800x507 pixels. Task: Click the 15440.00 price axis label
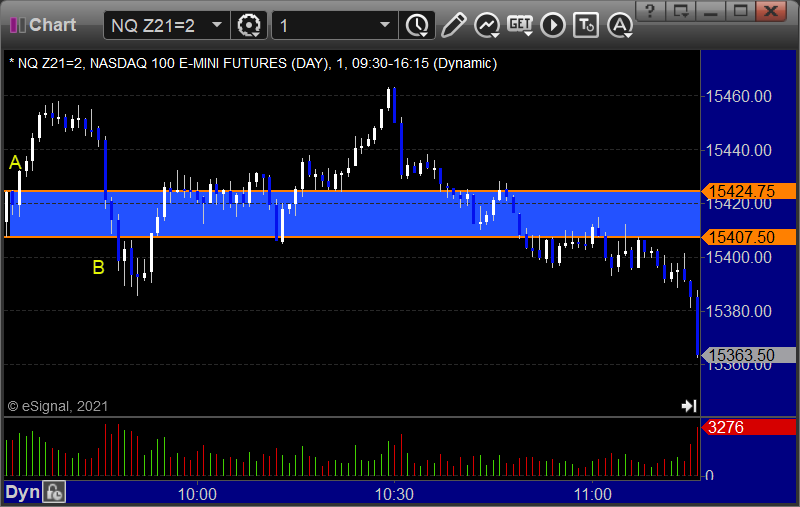click(x=738, y=150)
